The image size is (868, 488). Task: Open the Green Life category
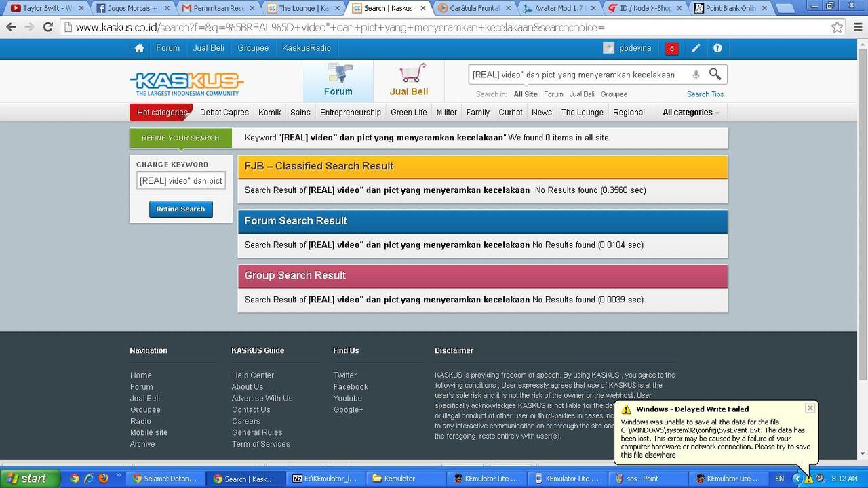click(x=409, y=113)
